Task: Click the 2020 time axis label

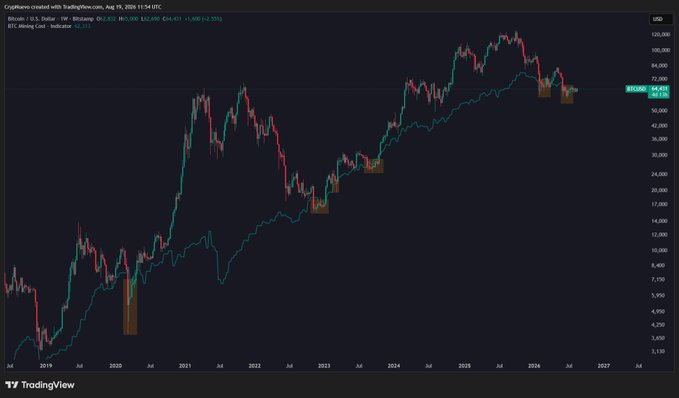Action: pos(115,366)
